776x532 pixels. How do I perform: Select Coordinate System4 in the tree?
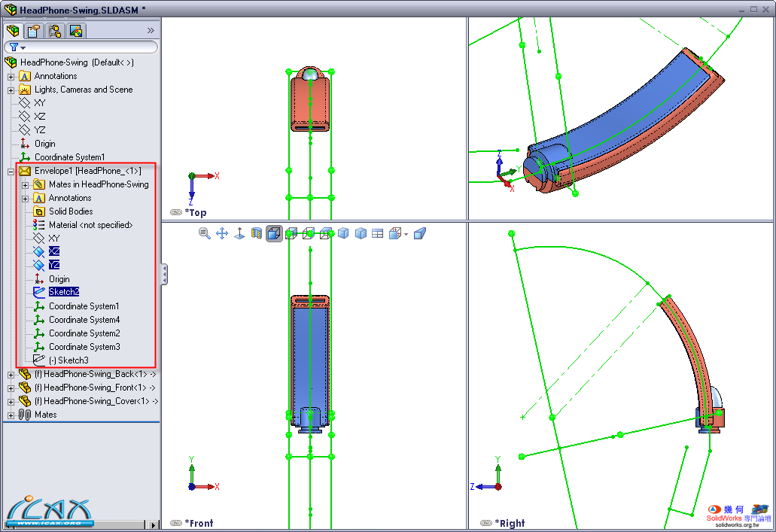[84, 320]
